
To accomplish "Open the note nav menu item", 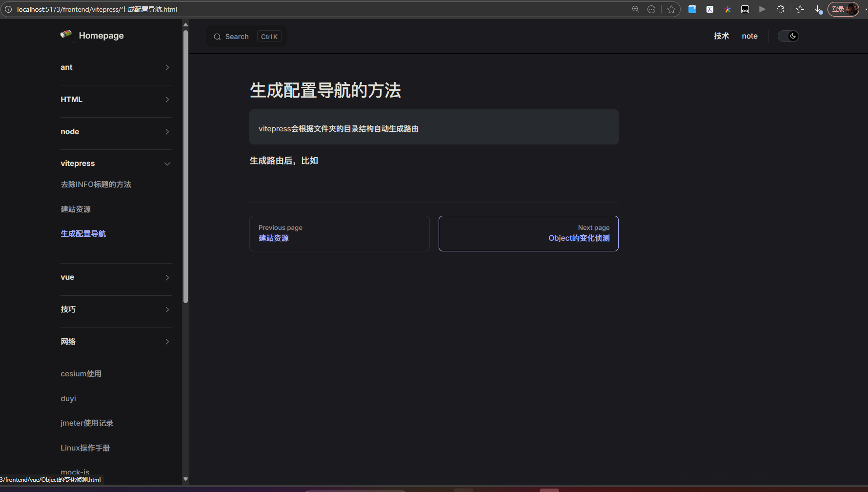I will click(749, 36).
